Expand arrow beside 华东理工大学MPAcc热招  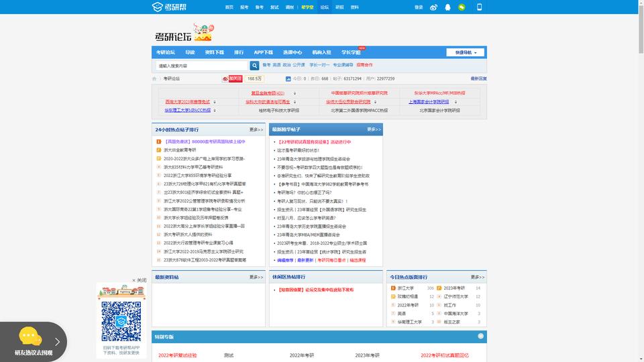point(215,111)
